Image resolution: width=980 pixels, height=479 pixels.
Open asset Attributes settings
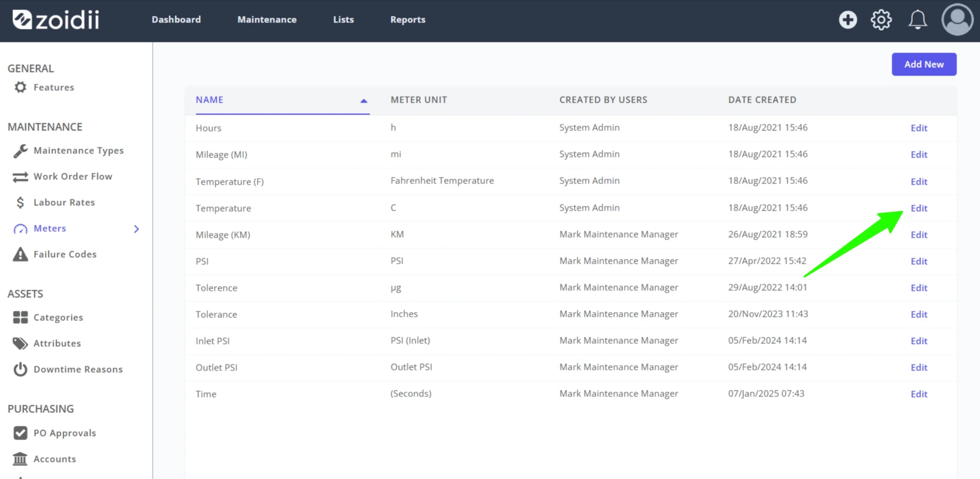[57, 343]
